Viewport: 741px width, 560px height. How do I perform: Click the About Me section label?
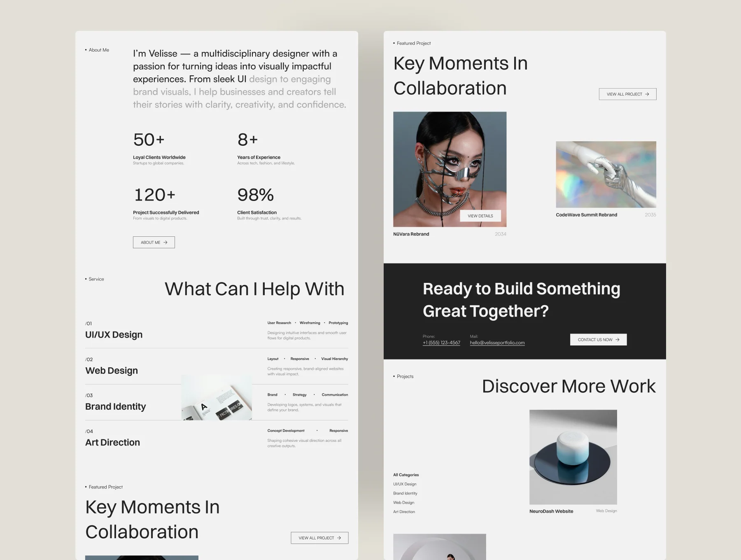[x=99, y=50]
